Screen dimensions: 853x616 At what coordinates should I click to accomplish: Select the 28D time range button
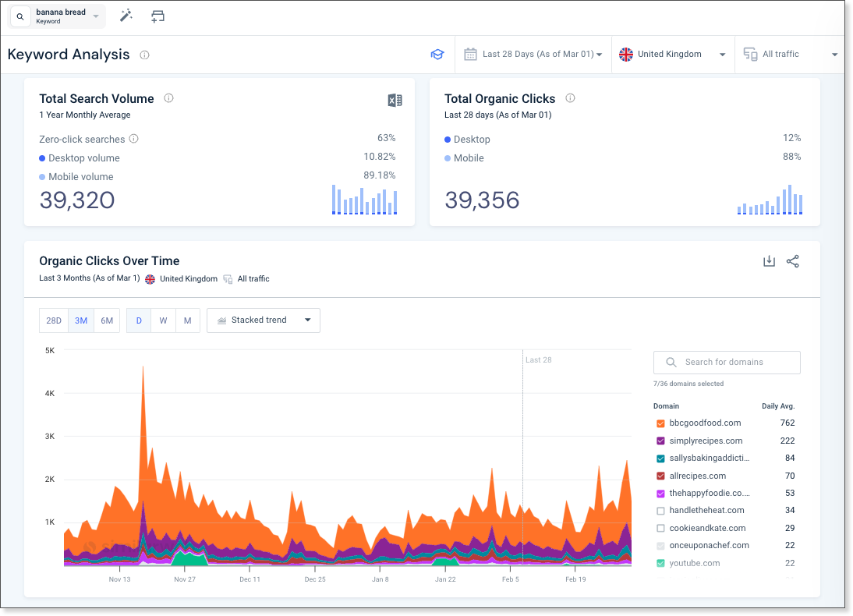(54, 320)
